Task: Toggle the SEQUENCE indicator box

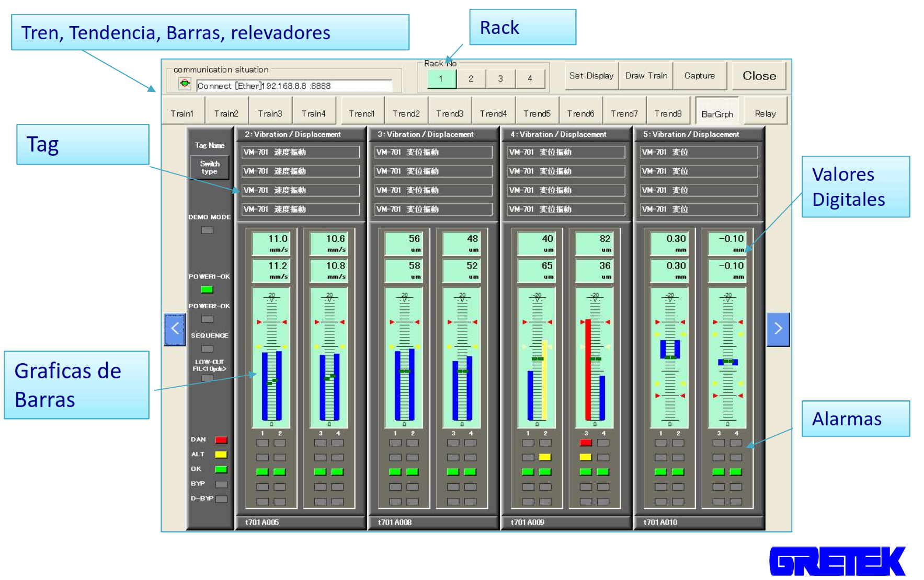Action: [x=207, y=349]
